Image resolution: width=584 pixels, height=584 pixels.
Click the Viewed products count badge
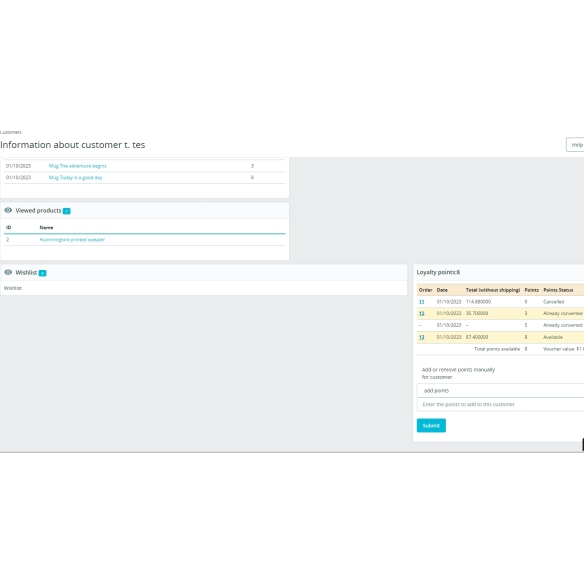(67, 211)
